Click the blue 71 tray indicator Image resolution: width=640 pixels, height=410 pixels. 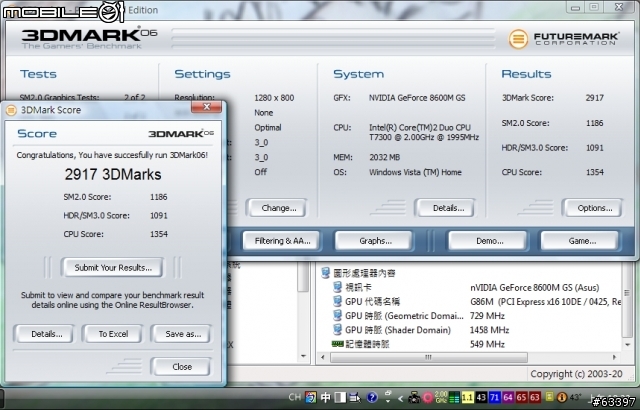pyautogui.click(x=495, y=397)
